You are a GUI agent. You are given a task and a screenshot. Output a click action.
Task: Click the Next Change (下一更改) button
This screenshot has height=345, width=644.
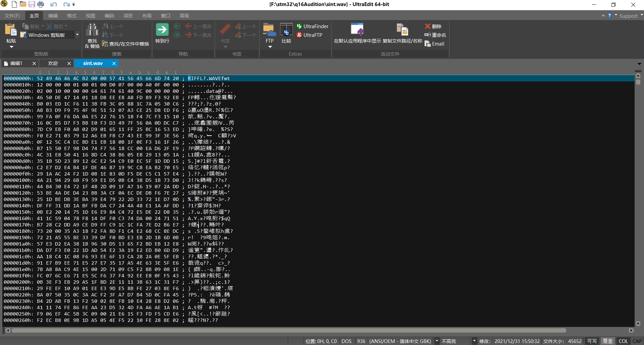[x=199, y=35]
